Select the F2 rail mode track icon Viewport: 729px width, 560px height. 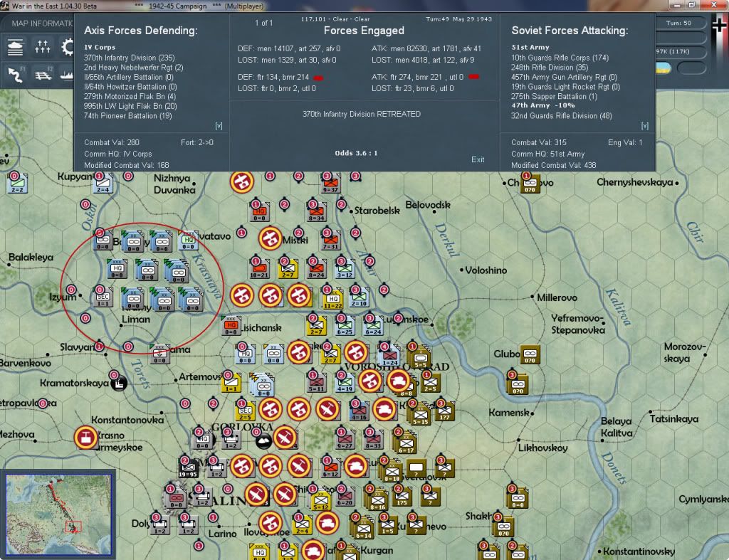(x=43, y=74)
